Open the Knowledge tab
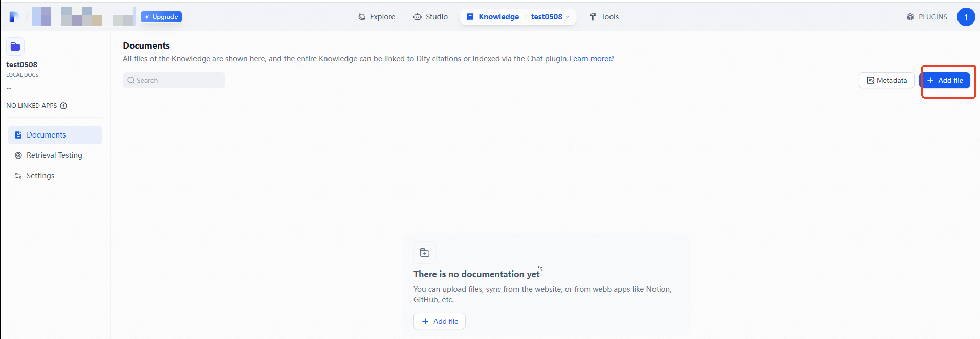Image resolution: width=980 pixels, height=339 pixels. [493, 17]
